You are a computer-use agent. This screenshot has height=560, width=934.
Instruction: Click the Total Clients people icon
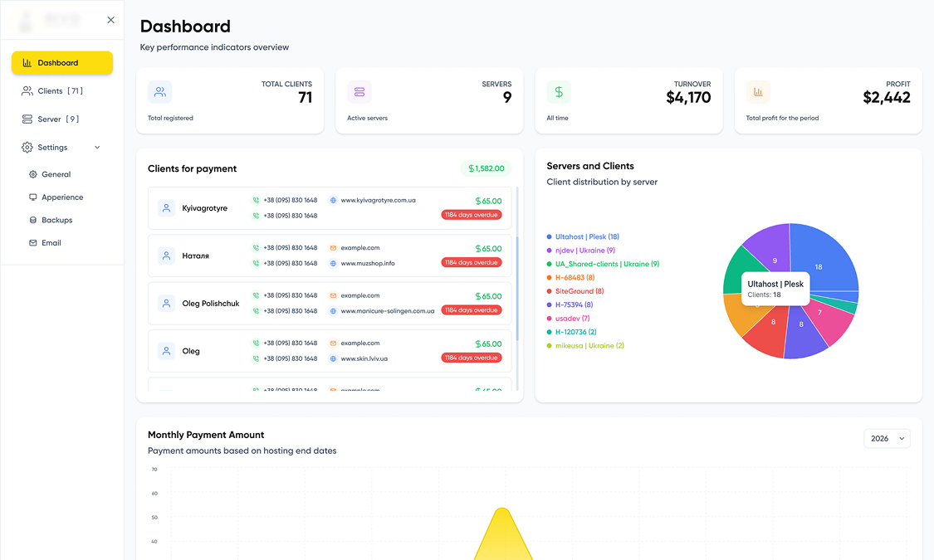[160, 91]
